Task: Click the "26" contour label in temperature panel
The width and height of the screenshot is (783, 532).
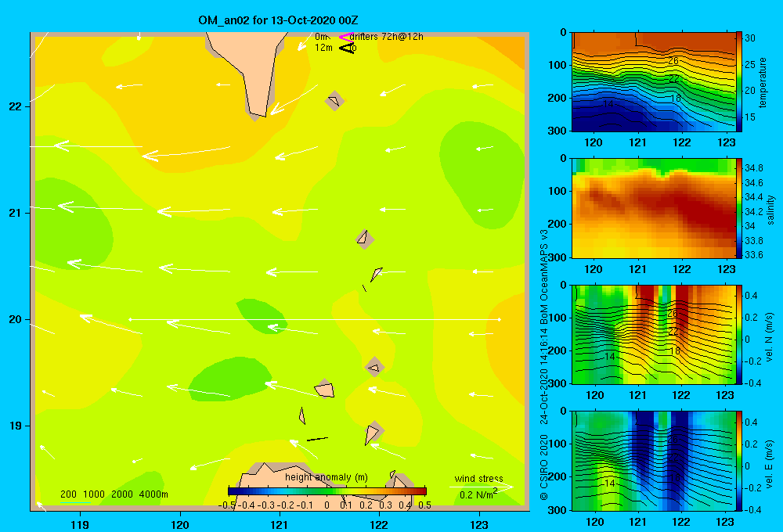Action: pos(673,61)
